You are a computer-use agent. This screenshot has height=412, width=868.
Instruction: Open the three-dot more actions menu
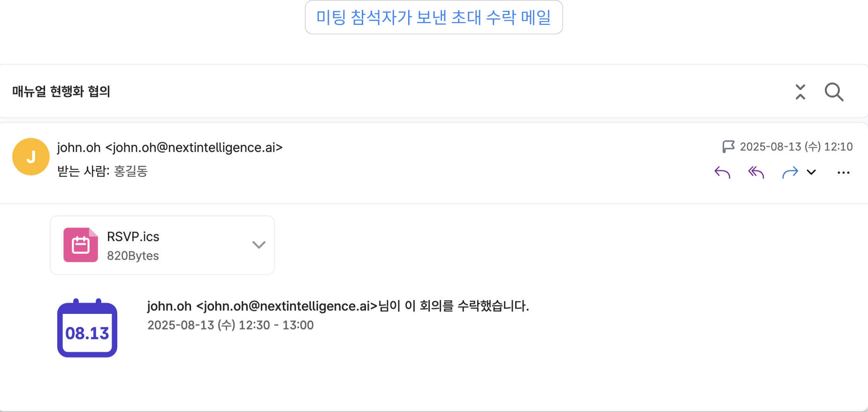point(844,173)
